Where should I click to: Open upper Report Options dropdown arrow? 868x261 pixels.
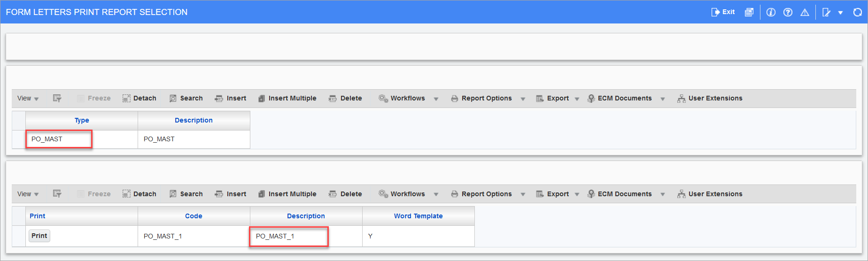(523, 99)
